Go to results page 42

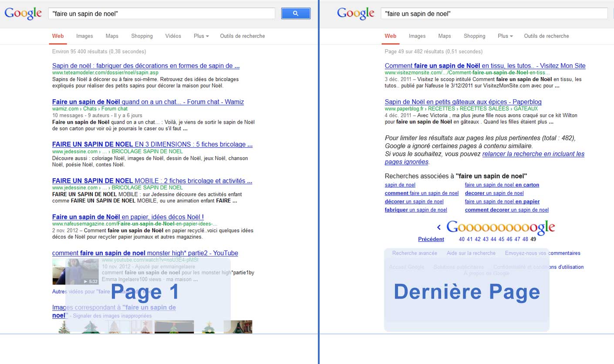point(478,239)
